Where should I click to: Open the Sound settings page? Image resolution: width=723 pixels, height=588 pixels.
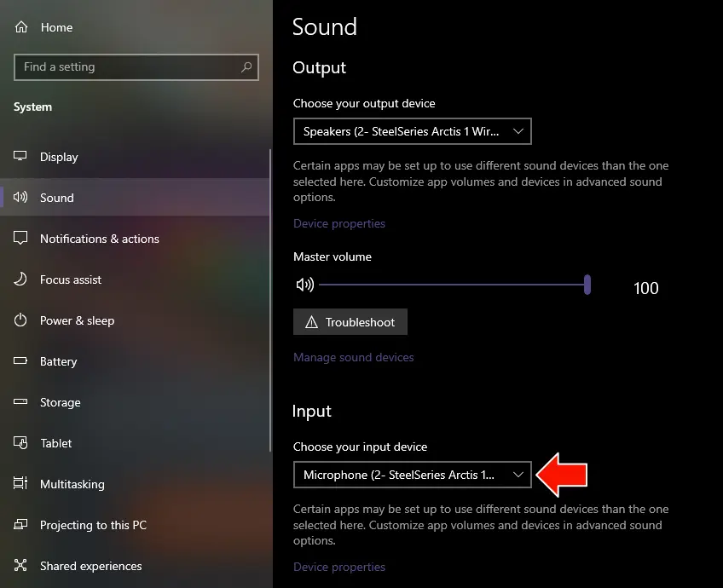click(x=57, y=198)
